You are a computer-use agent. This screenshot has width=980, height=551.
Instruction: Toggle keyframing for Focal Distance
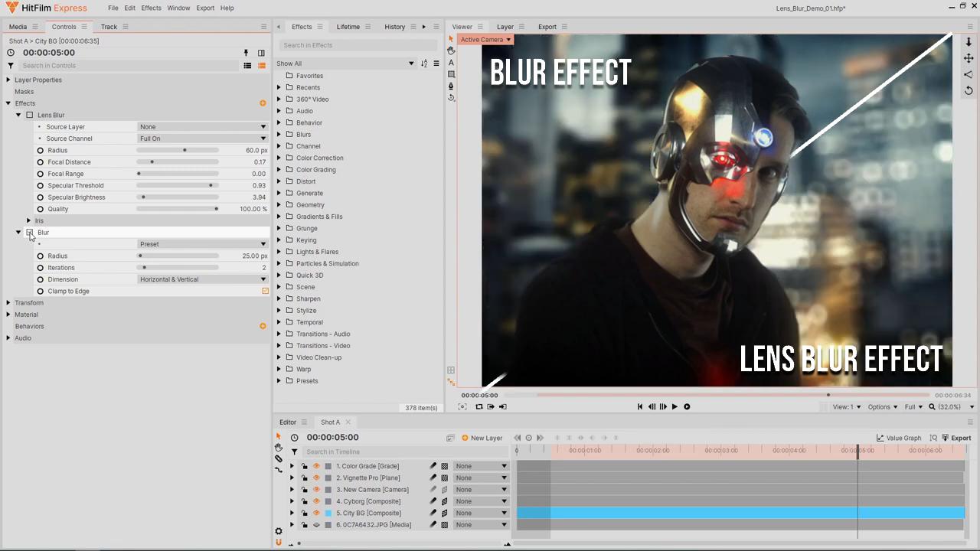41,162
